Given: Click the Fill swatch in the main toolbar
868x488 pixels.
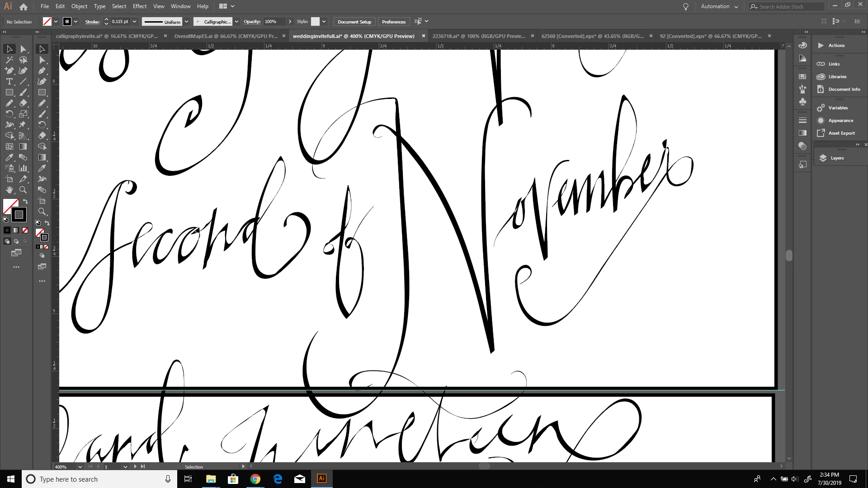Looking at the screenshot, I should (10, 206).
